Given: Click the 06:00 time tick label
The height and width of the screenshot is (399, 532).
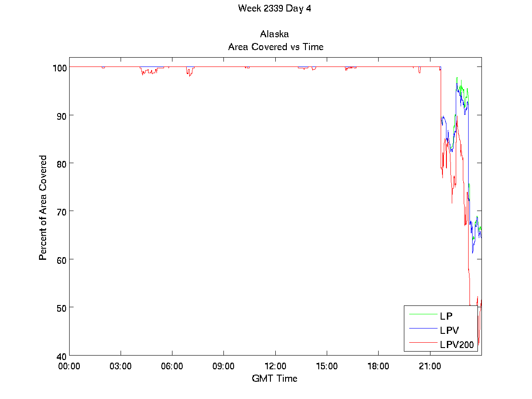Looking at the screenshot, I should pos(172,366).
